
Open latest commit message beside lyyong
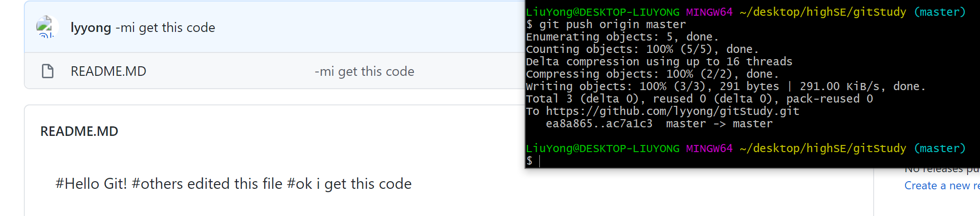point(165,28)
